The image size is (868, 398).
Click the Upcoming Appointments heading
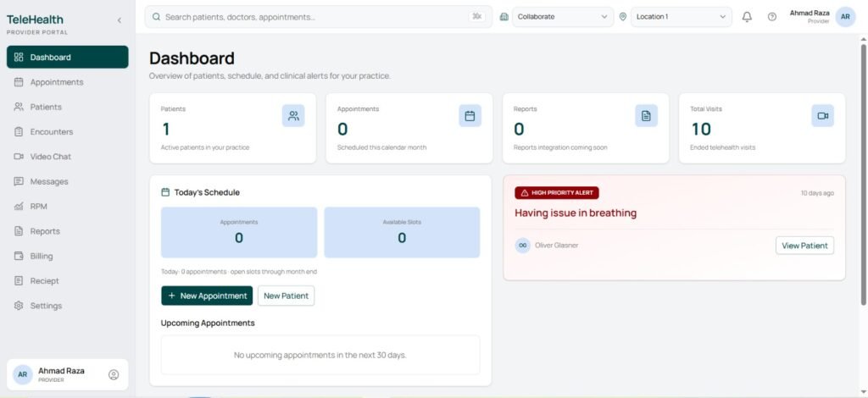[x=208, y=323]
